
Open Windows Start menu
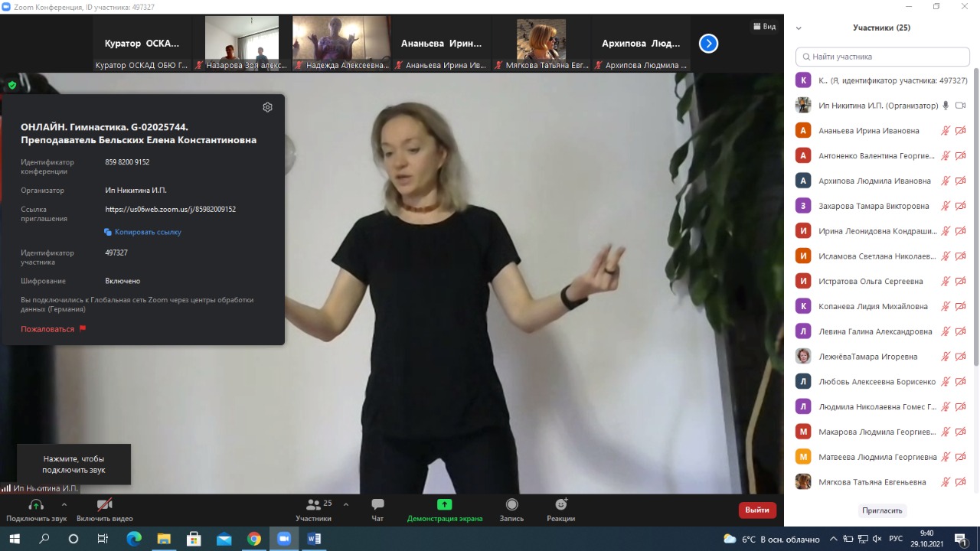[x=15, y=539]
